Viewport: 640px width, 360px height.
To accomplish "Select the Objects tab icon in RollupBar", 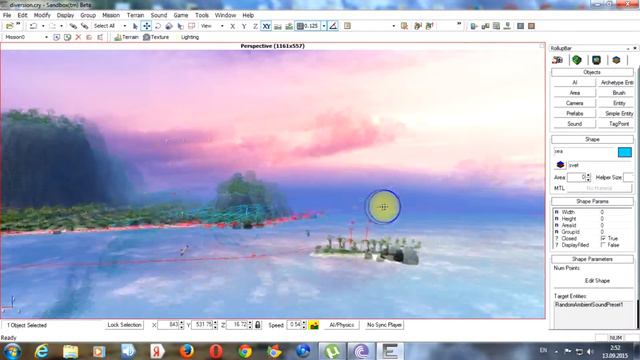I will (558, 60).
